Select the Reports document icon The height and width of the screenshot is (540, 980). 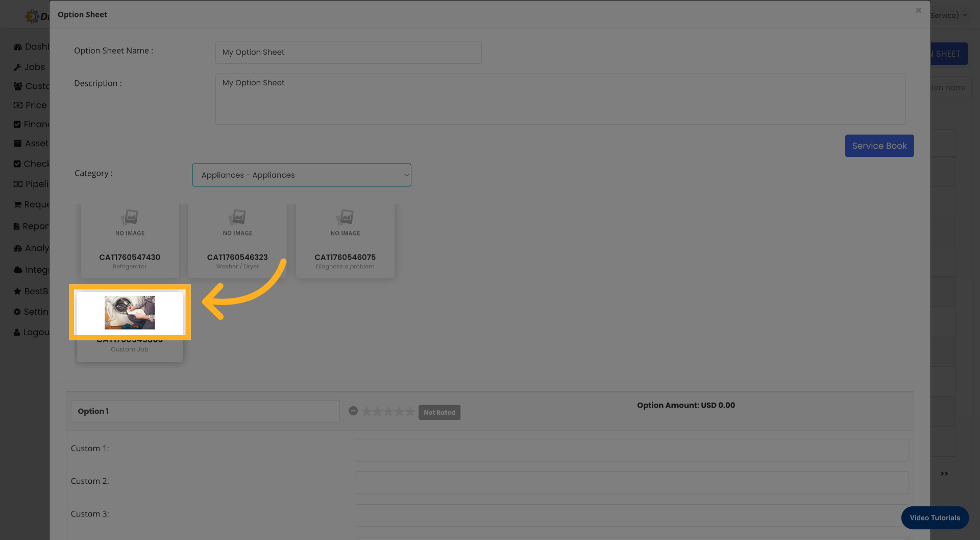[17, 226]
